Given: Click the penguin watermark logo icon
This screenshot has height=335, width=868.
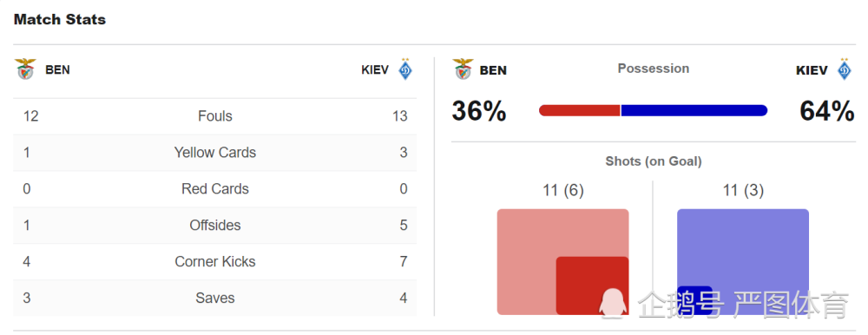Looking at the screenshot, I should click(x=612, y=304).
